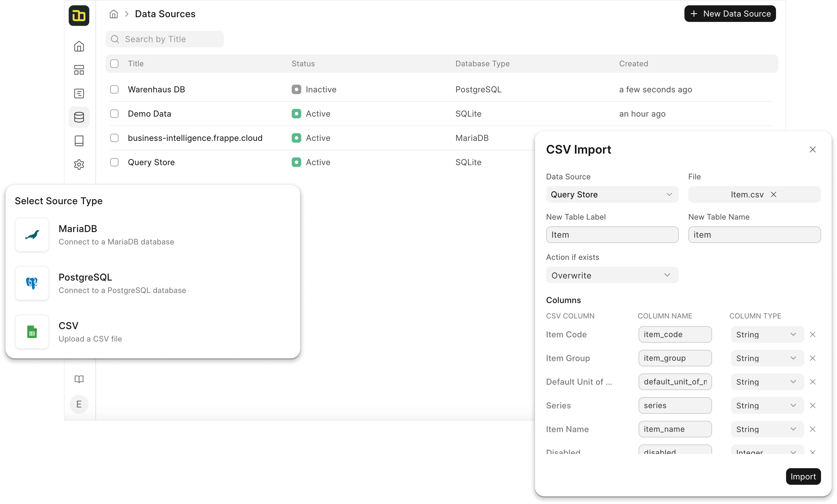The image size is (837, 504).
Task: Click the New Data Source button
Action: click(730, 14)
